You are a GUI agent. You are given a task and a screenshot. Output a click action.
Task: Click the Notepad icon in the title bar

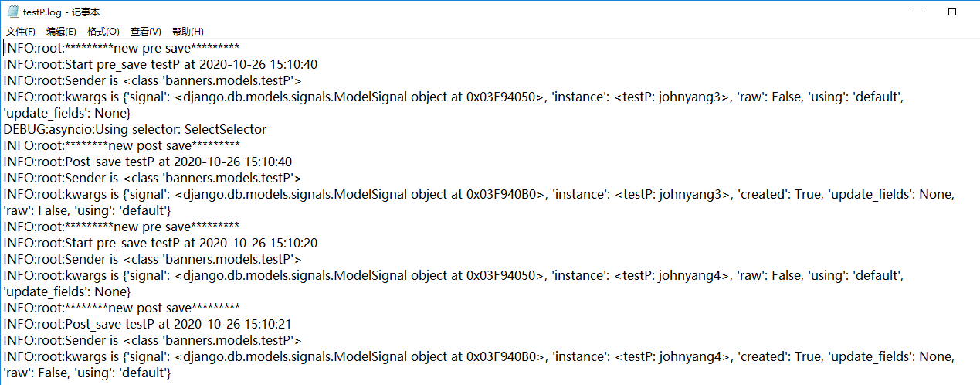click(12, 12)
